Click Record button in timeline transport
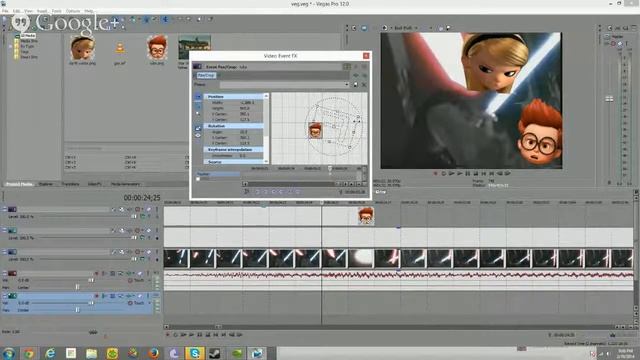Viewport: 640px width, 360px height. coord(167,335)
